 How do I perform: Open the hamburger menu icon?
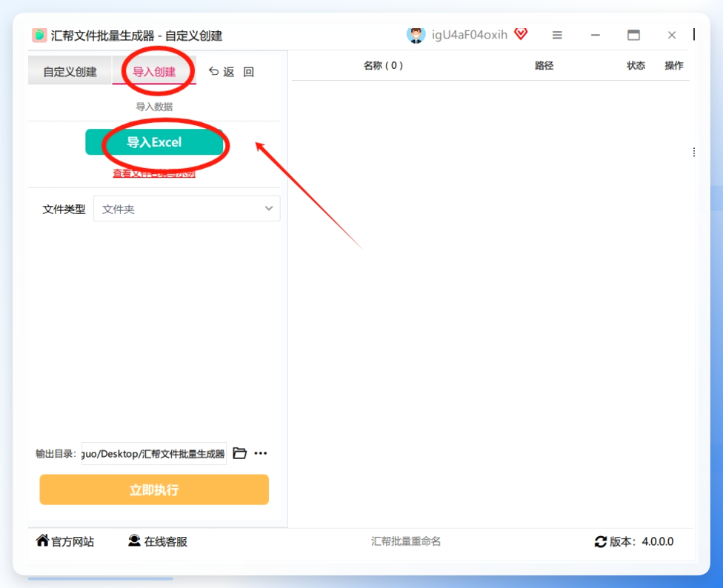tap(557, 35)
